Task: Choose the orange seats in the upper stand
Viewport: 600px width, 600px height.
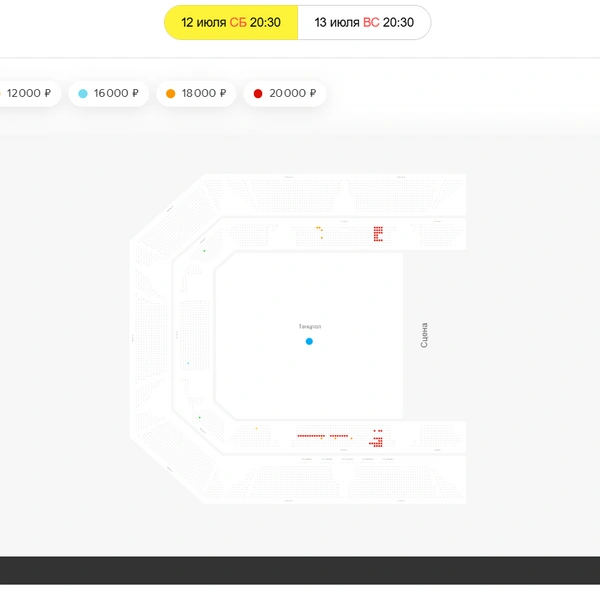Action: pyautogui.click(x=320, y=232)
